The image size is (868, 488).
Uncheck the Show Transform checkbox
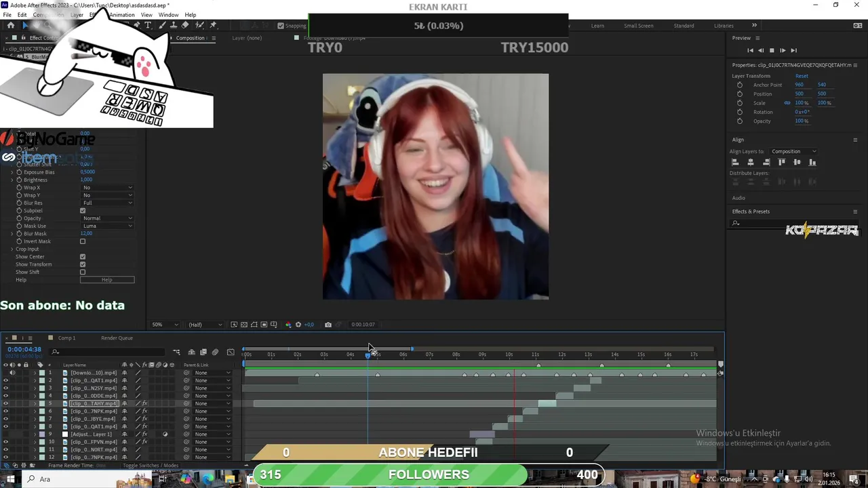coord(83,264)
